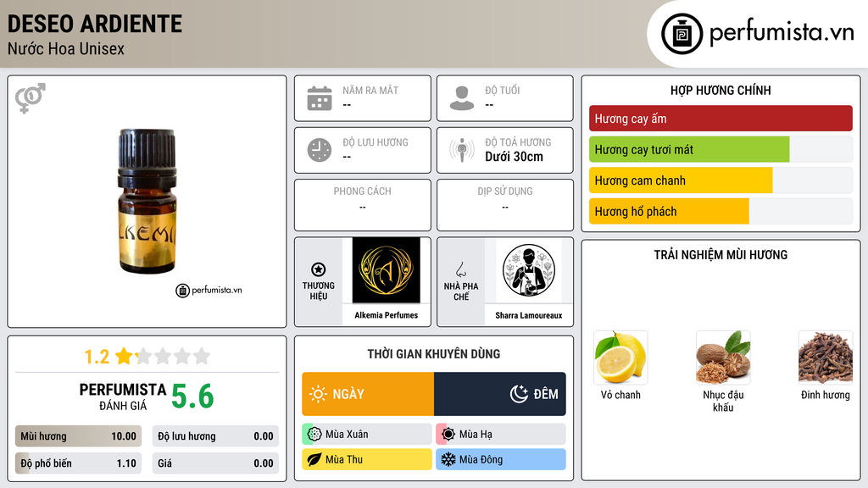Click the Hương hổ phách accord bar
The width and height of the screenshot is (868, 488).
pyautogui.click(x=721, y=211)
